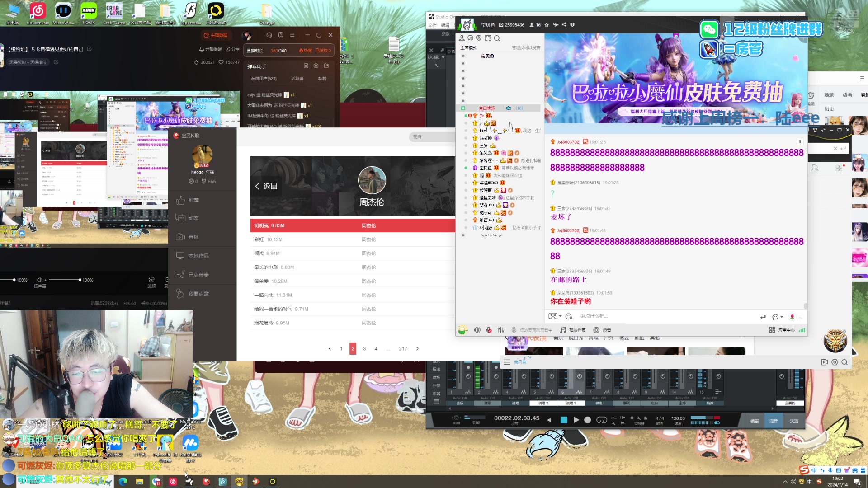The height and width of the screenshot is (488, 868).
Task: Click the headset customer service icon
Action: pos(269,35)
